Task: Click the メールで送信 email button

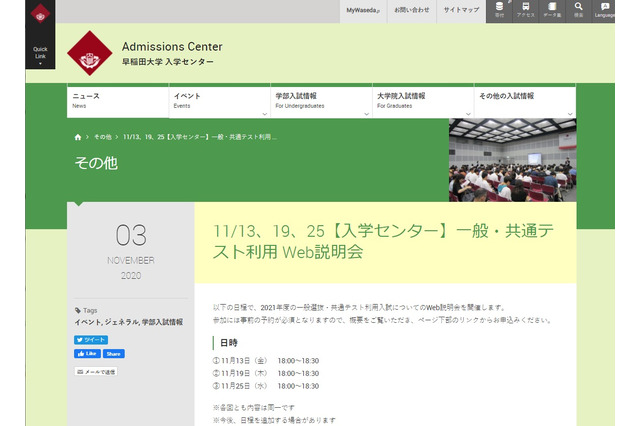Action: (x=96, y=372)
